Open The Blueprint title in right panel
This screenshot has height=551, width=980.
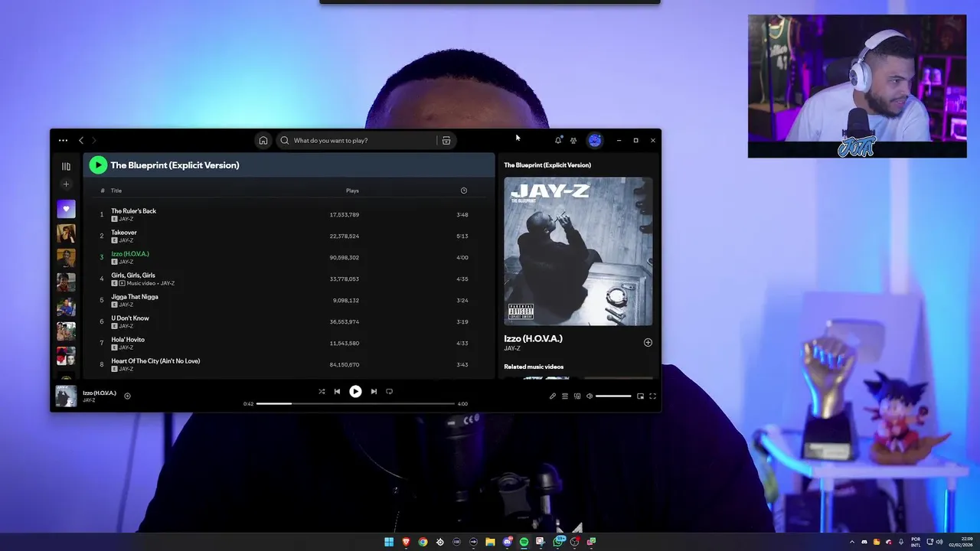pos(547,165)
